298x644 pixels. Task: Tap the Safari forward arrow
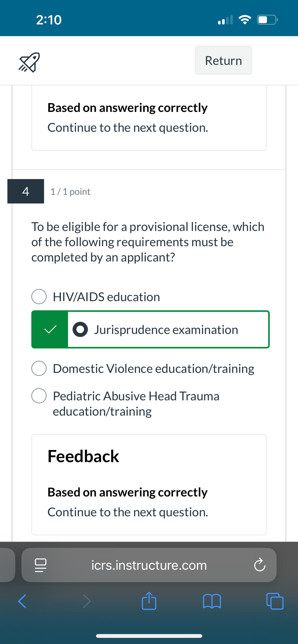click(87, 601)
